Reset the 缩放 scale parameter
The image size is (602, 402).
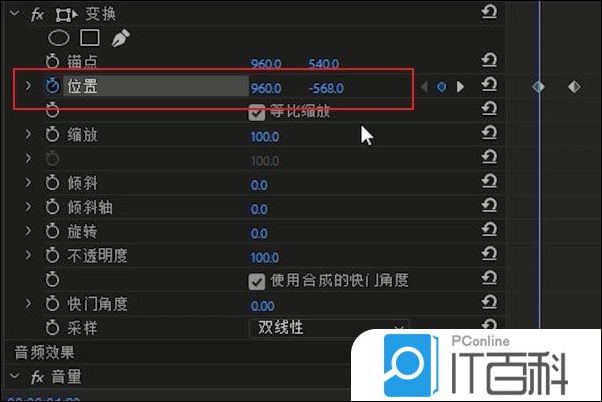coord(489,132)
